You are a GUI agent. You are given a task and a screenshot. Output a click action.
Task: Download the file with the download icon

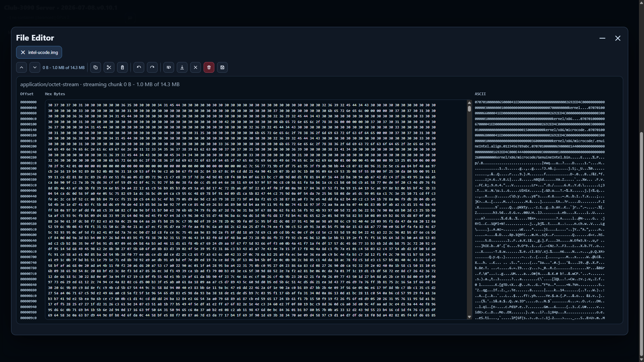tap(182, 67)
